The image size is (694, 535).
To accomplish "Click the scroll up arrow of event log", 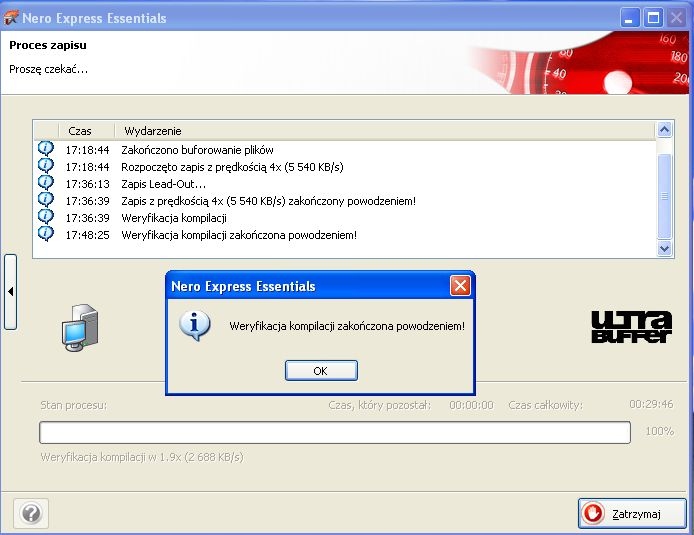I will click(x=664, y=130).
